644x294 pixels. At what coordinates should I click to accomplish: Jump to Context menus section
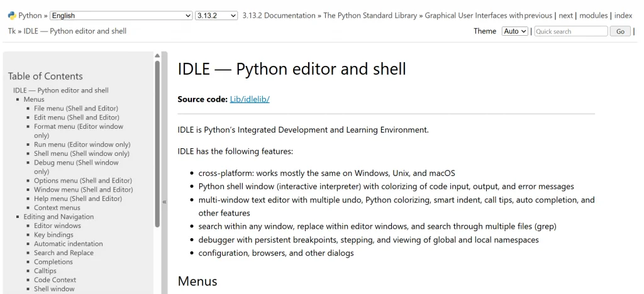click(57, 207)
